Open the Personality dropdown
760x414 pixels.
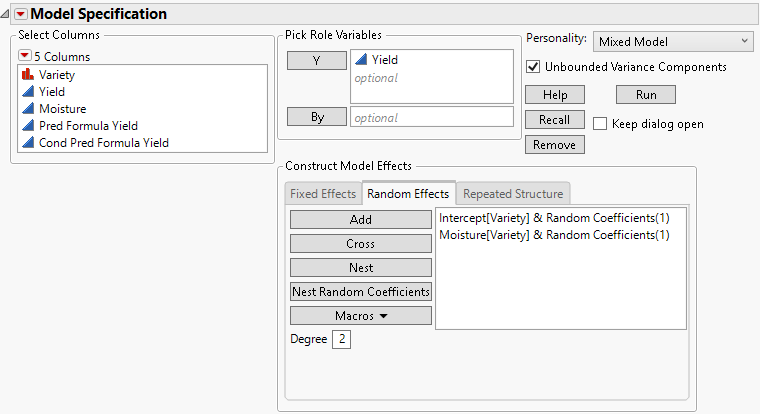pos(672,41)
